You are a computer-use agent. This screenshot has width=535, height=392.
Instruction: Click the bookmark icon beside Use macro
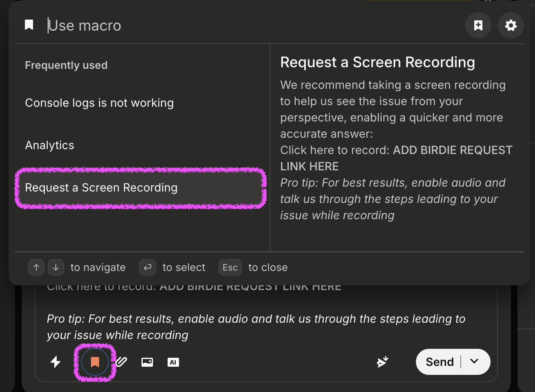[x=29, y=25]
